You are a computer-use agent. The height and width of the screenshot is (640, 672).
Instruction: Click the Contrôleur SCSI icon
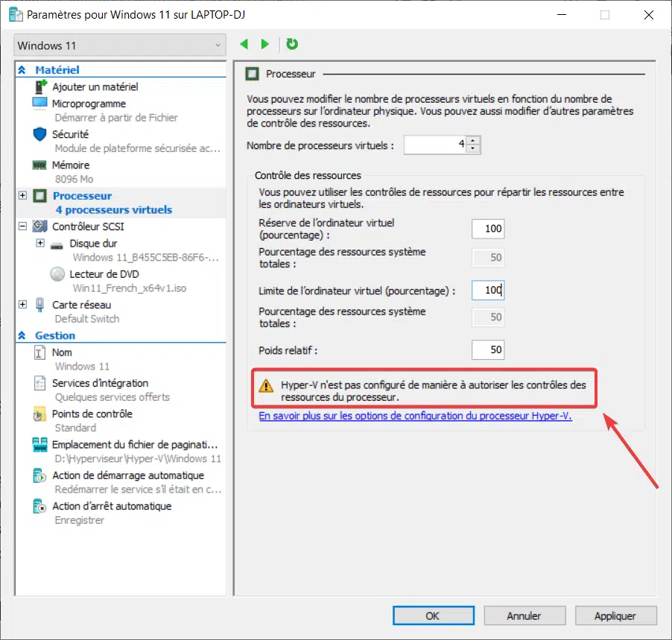point(39,226)
